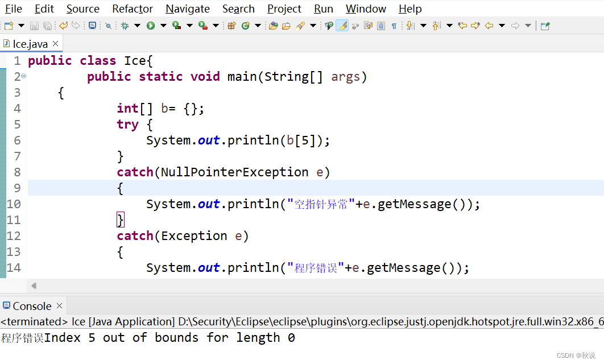This screenshot has width=604, height=364.
Task: Open the Window menu
Action: 366,9
